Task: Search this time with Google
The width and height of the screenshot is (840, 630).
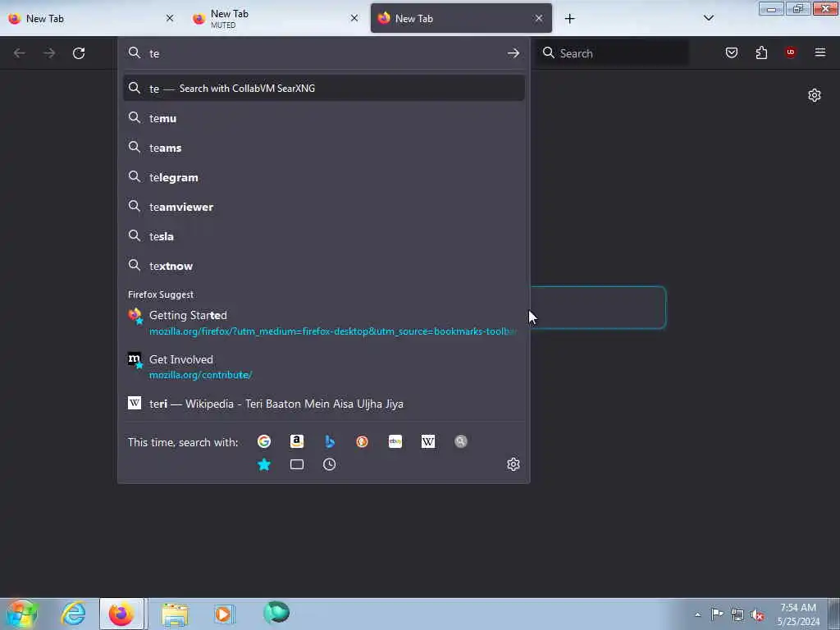Action: (x=263, y=441)
